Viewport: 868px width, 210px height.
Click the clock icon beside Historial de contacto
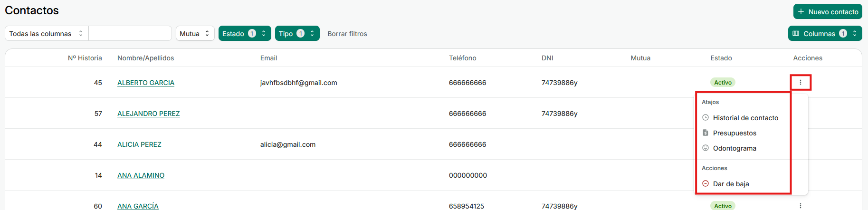pyautogui.click(x=706, y=117)
